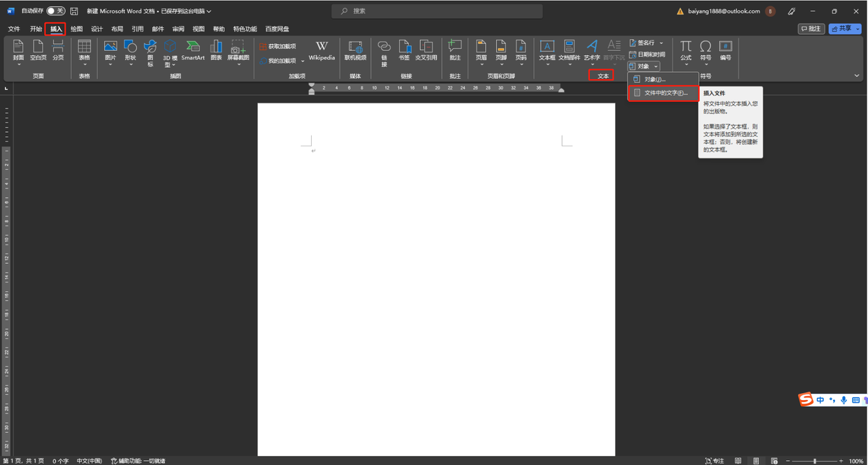This screenshot has height=465, width=868.
Task: Click the Wikipedia add-in icon
Action: click(x=321, y=50)
